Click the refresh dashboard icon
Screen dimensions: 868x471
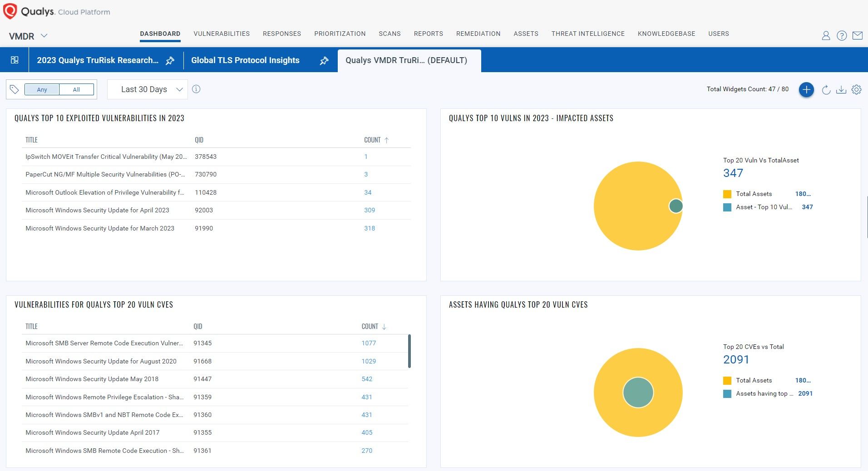(825, 89)
